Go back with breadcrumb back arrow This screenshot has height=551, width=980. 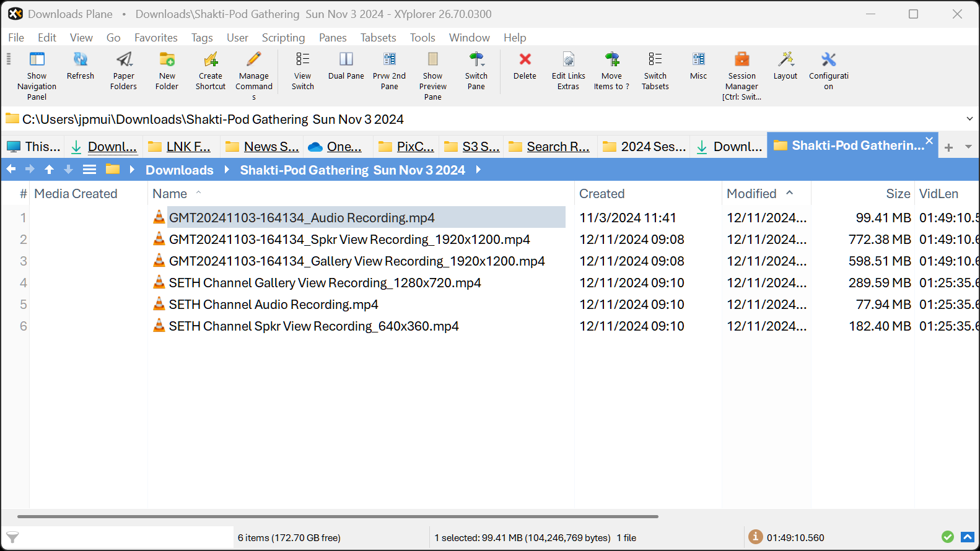coord(11,169)
